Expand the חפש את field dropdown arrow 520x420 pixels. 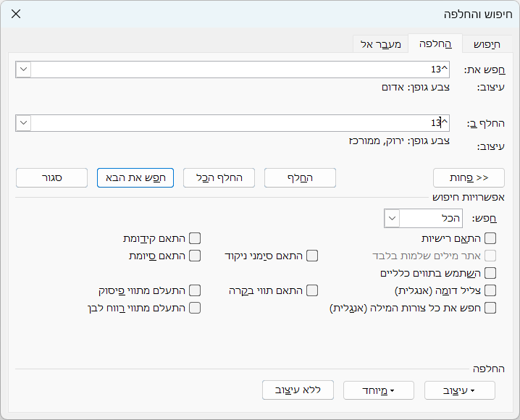click(23, 70)
